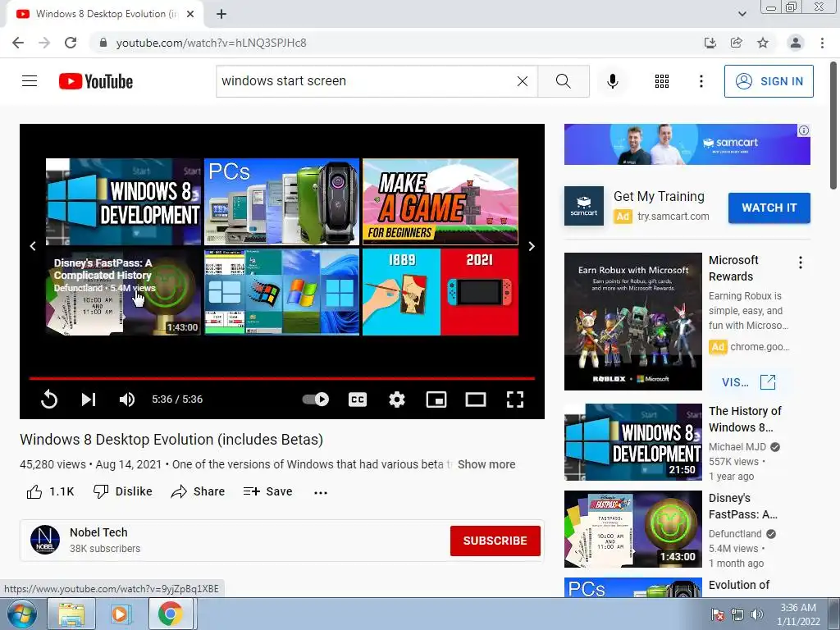
Task: Enter full screen mode
Action: coord(515,399)
